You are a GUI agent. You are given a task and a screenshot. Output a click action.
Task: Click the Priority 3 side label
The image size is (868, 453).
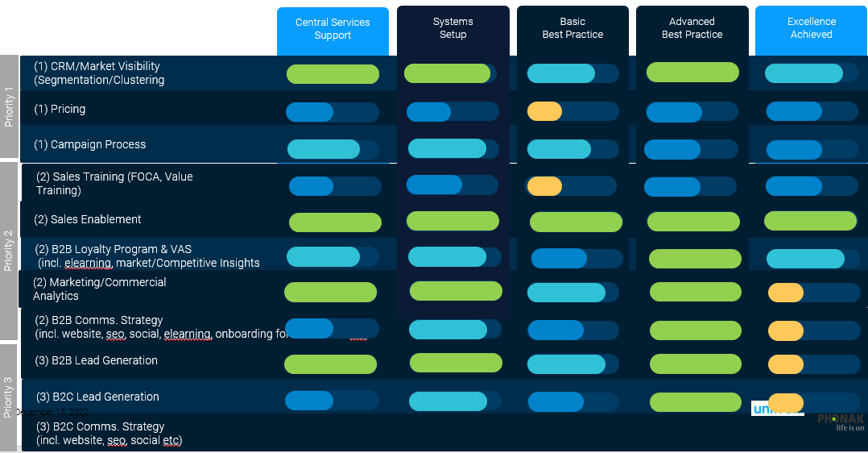click(9, 397)
